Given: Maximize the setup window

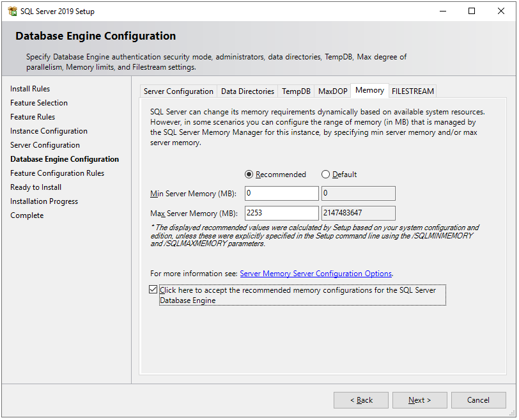Looking at the screenshot, I should [x=472, y=12].
